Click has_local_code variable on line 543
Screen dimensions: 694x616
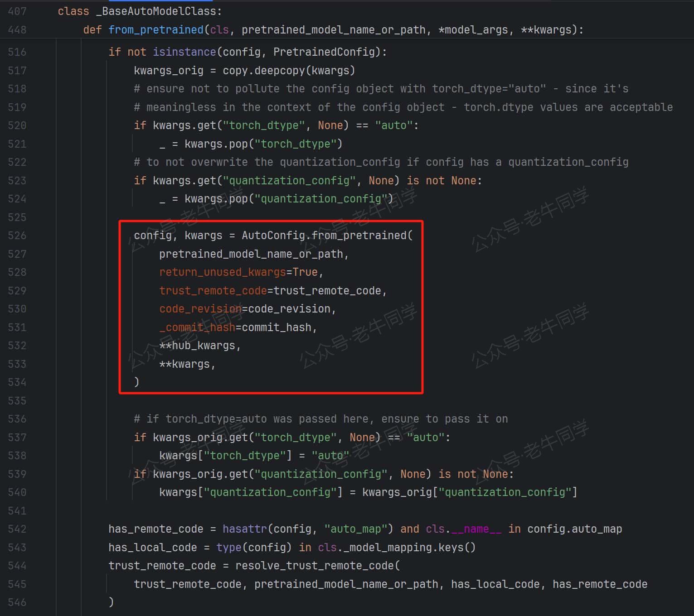point(153,548)
